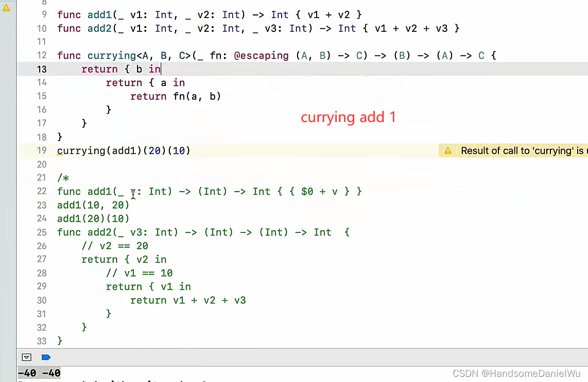Click the closing brace on line 18

coord(59,137)
